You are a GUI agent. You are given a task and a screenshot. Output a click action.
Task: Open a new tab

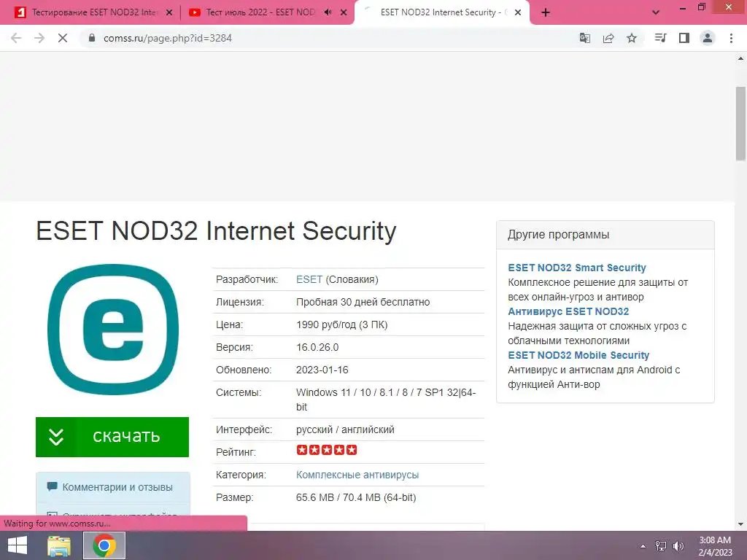click(x=546, y=12)
